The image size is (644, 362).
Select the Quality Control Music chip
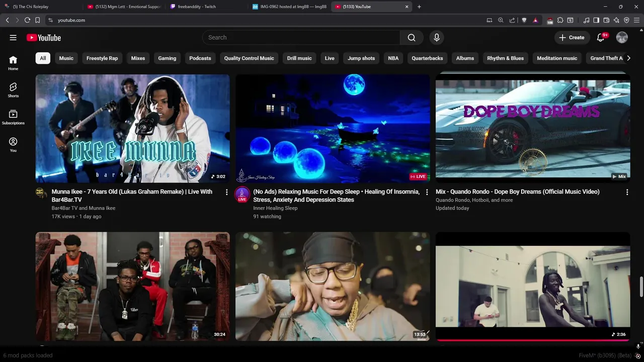249,58
